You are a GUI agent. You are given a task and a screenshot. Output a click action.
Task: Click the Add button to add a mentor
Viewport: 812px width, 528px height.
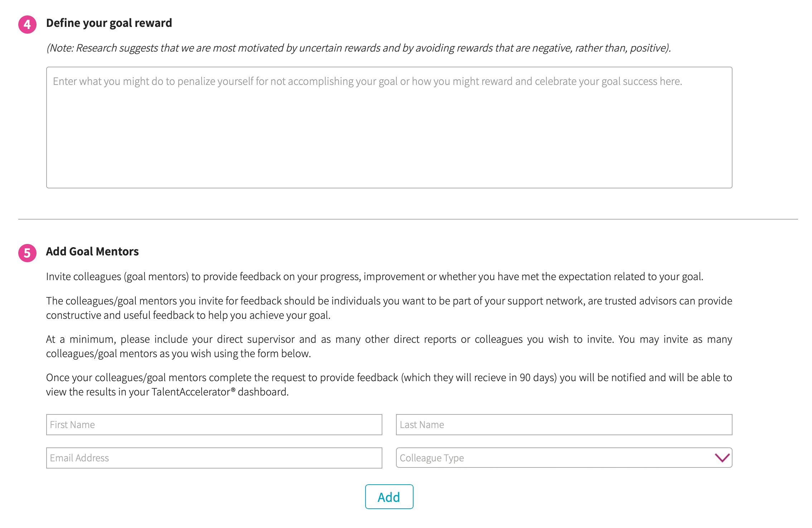tap(389, 497)
